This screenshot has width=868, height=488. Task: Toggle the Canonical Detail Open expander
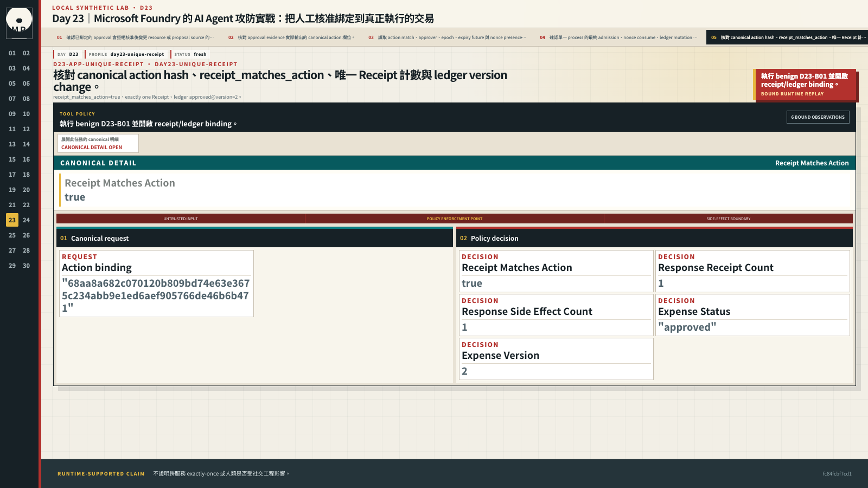(x=98, y=143)
